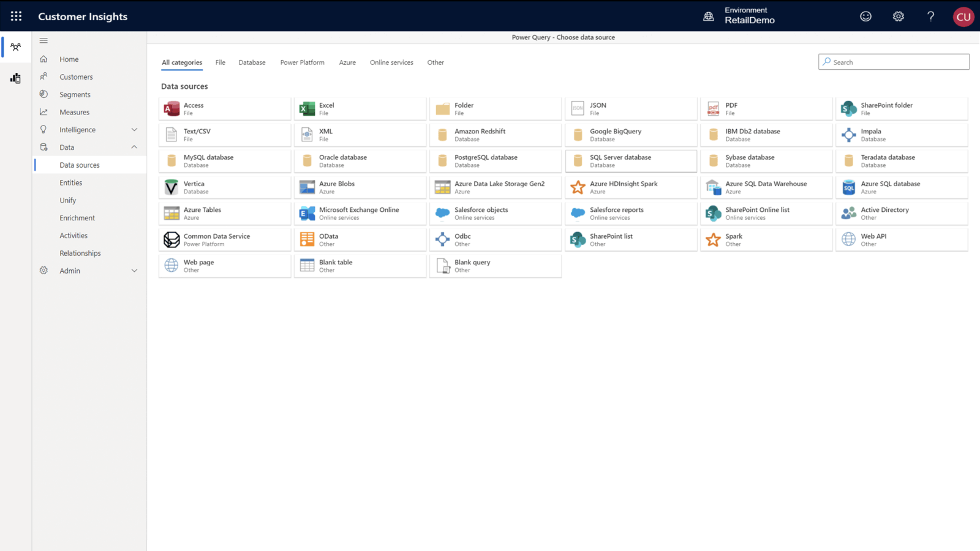The image size is (980, 551).
Task: Switch to the File tab
Action: pyautogui.click(x=221, y=62)
